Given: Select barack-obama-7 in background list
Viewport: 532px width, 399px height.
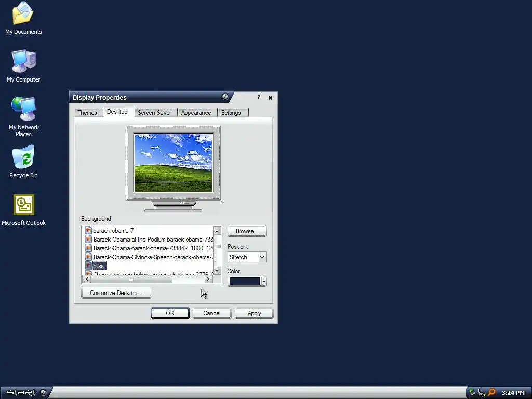Looking at the screenshot, I should (x=113, y=231).
